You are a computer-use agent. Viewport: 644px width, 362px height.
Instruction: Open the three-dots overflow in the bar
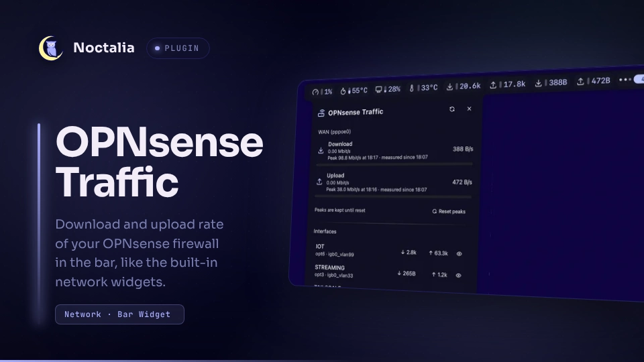625,80
